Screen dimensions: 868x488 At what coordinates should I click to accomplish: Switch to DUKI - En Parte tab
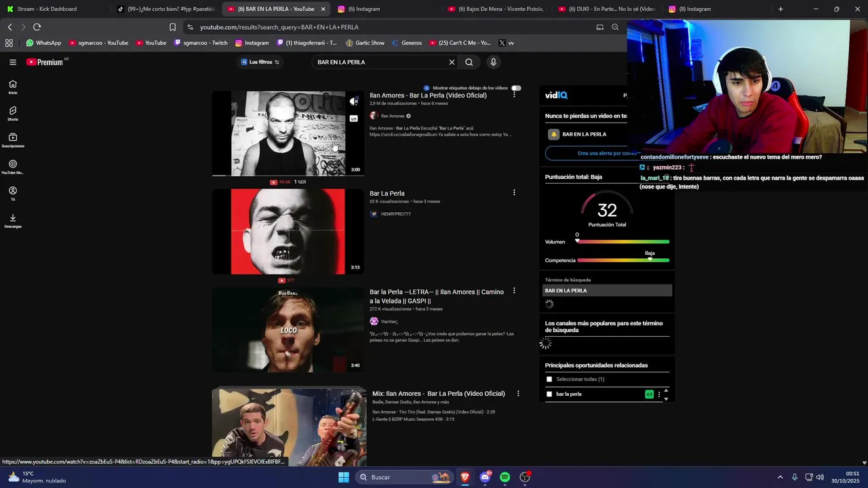click(608, 9)
